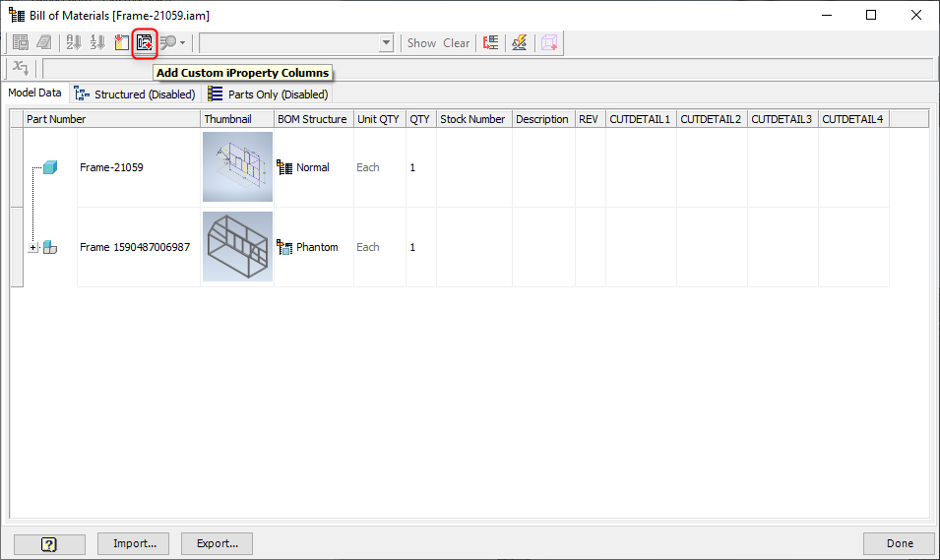Click the Each unit for Frame-21059
The width and height of the screenshot is (940, 560).
pos(368,167)
